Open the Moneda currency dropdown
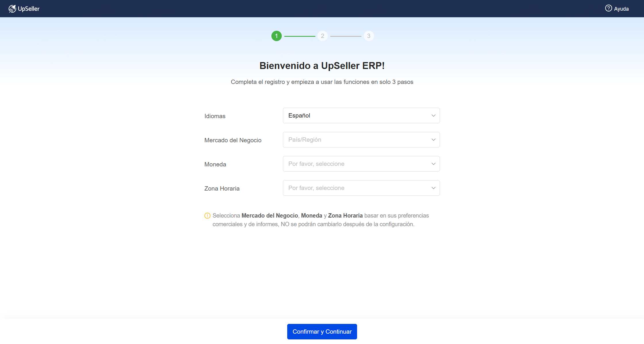The width and height of the screenshot is (644, 344). tap(361, 164)
